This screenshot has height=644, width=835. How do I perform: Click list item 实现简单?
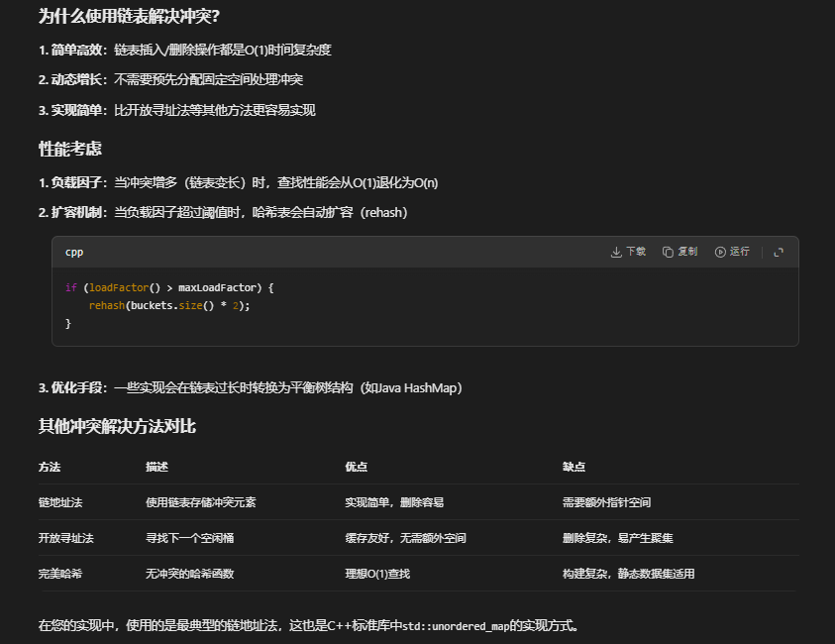tap(176, 110)
